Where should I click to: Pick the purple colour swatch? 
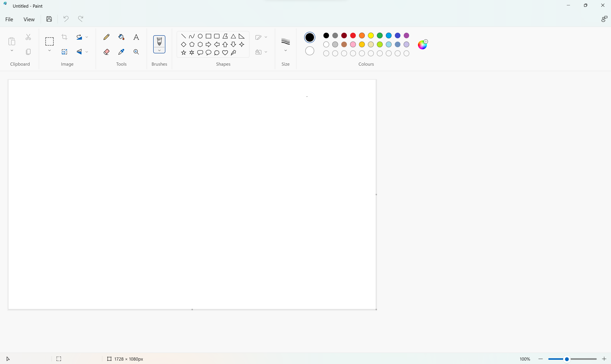[x=406, y=35]
